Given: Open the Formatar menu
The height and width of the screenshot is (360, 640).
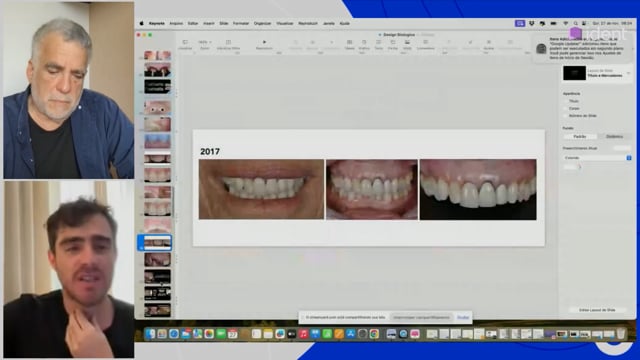Looking at the screenshot, I should tap(241, 24).
